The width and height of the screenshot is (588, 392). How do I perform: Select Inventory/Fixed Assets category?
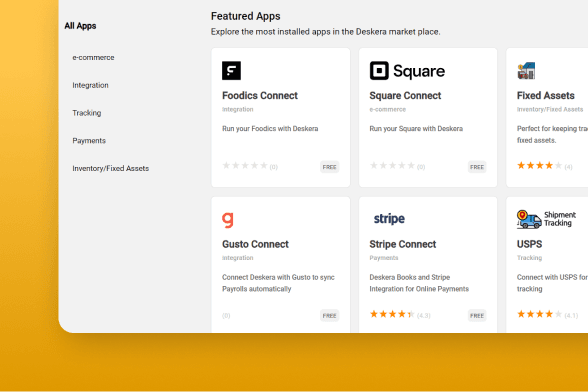click(111, 168)
